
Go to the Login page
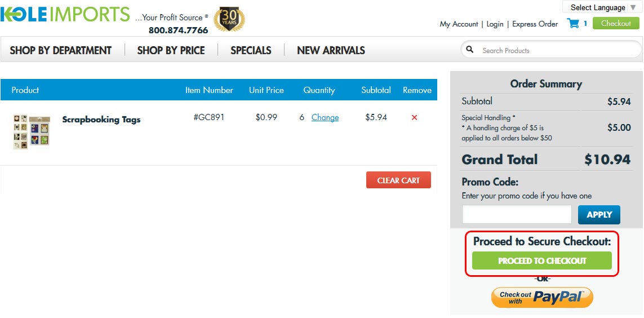point(495,24)
